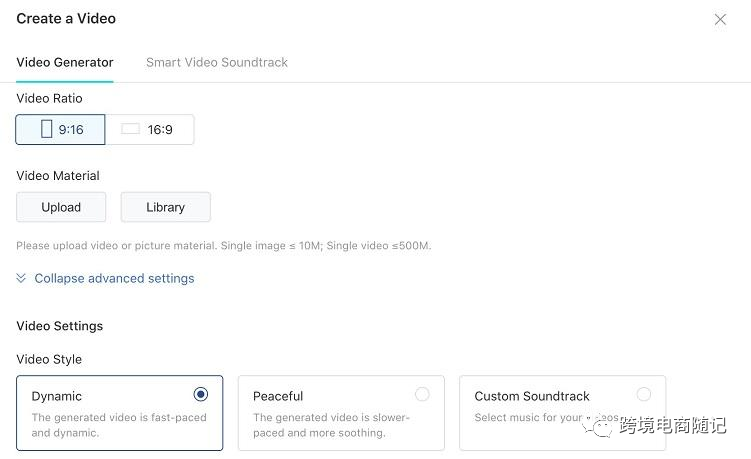Click the portrait phone icon for 9:16
Viewport: 751px width, 459px height.
pos(46,129)
